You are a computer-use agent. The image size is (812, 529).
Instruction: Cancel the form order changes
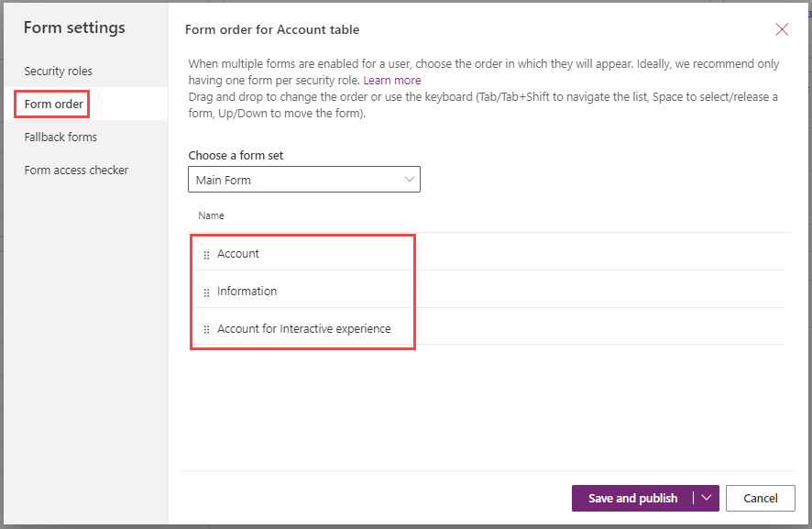click(x=760, y=498)
